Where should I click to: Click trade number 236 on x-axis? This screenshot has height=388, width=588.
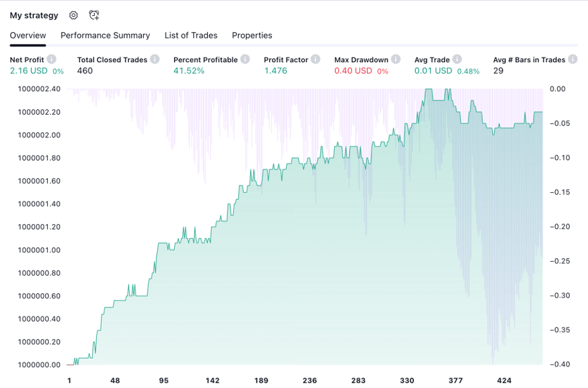tap(310, 380)
